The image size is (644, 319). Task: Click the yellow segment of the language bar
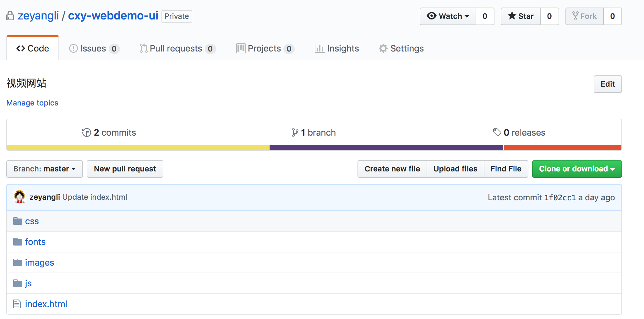pos(138,148)
